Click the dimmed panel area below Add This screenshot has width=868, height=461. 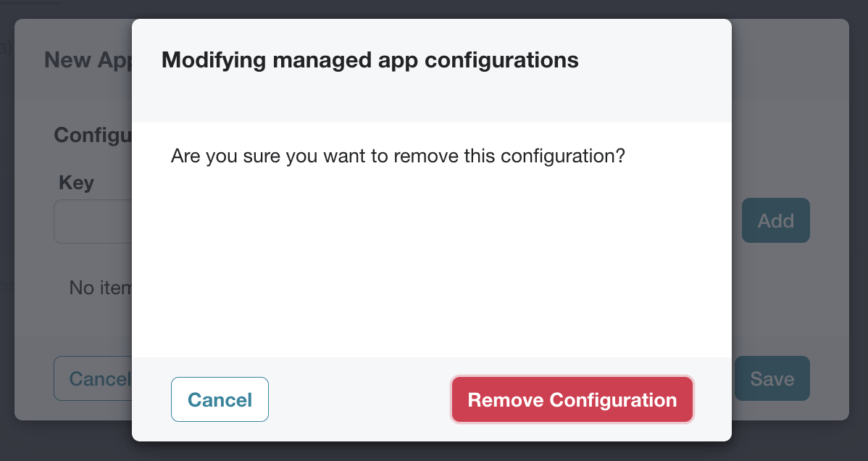point(790,299)
